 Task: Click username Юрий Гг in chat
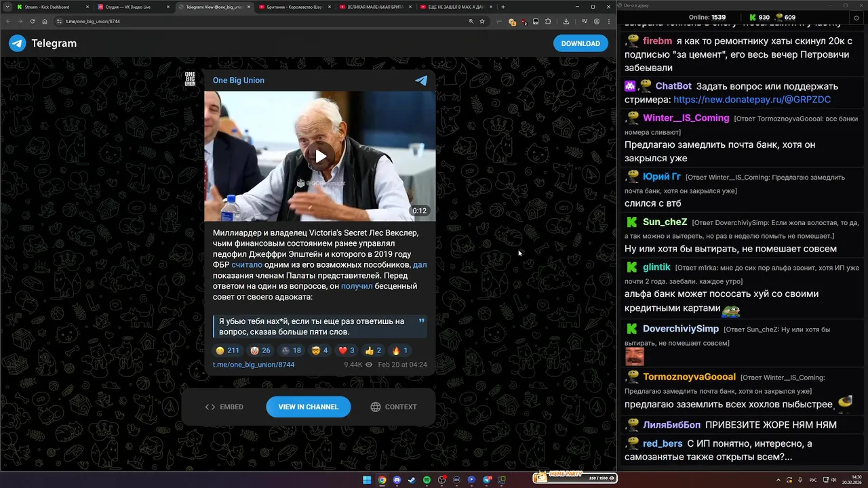(x=662, y=176)
